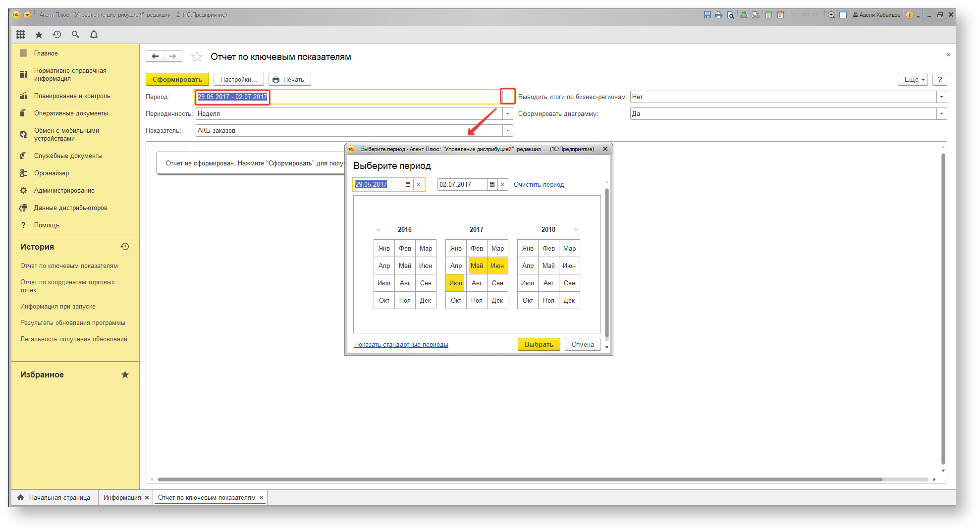This screenshot has width=980, height=531.
Task: Go back with left arrow button
Action: click(155, 56)
